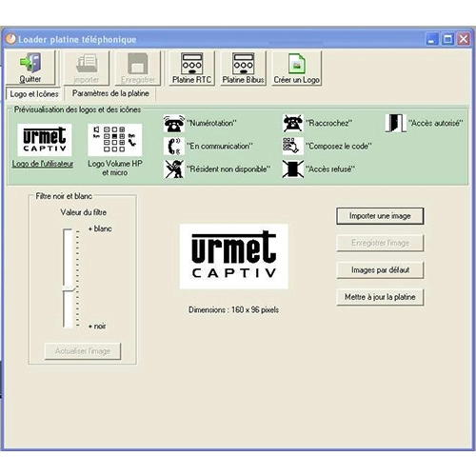Click the Actualiser l'image button
The image size is (476, 476).
pyautogui.click(x=83, y=351)
